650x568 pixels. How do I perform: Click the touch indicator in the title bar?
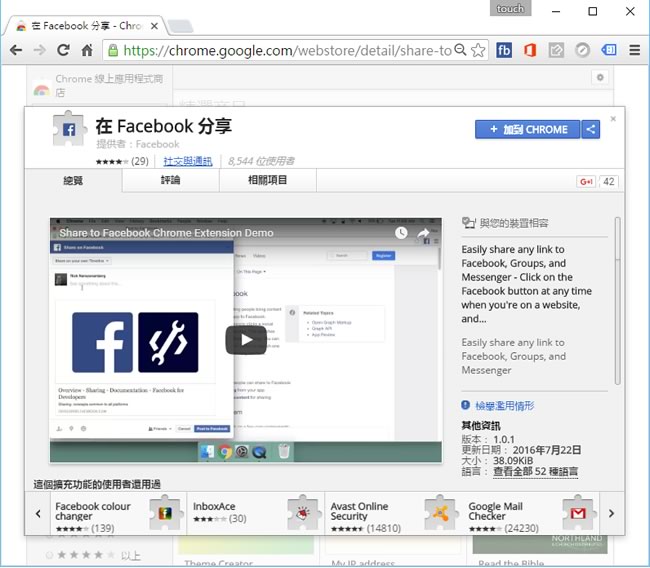pyautogui.click(x=510, y=8)
